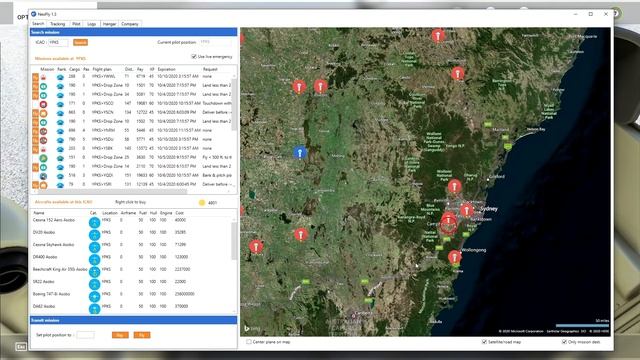Viewport: 640px width, 360px height.
Task: Click the mission icon on the YPKS>YQDI row
Action: click(43, 176)
